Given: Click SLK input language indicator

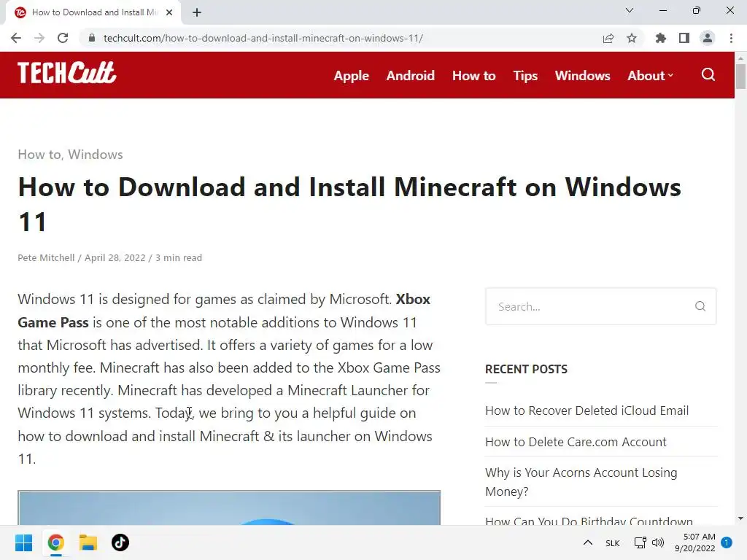Looking at the screenshot, I should (x=613, y=542).
